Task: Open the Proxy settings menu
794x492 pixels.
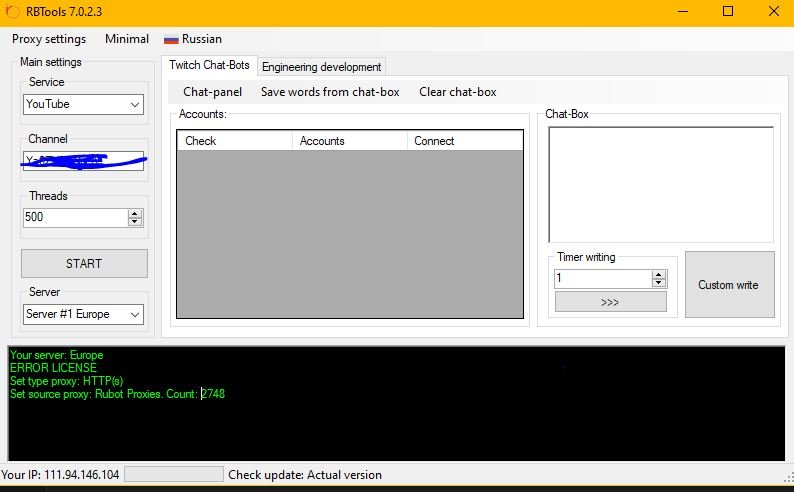Action: [49, 39]
